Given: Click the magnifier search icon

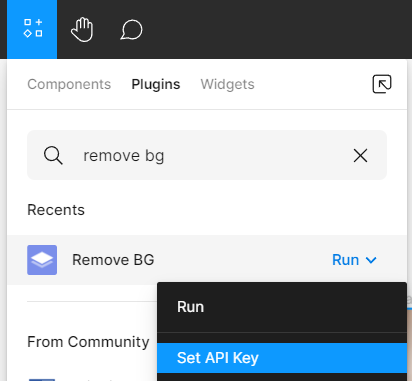Looking at the screenshot, I should tap(53, 155).
